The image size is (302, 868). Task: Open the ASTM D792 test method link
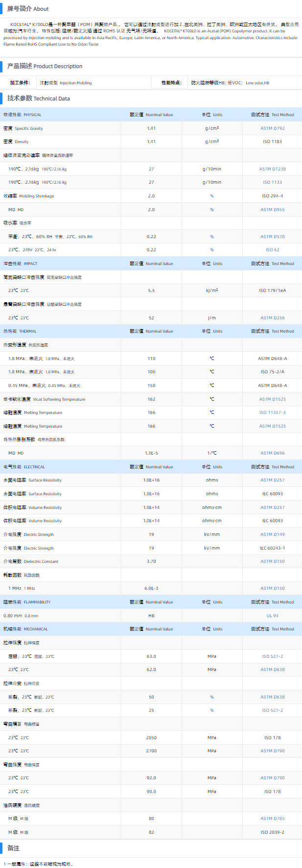coord(272,128)
